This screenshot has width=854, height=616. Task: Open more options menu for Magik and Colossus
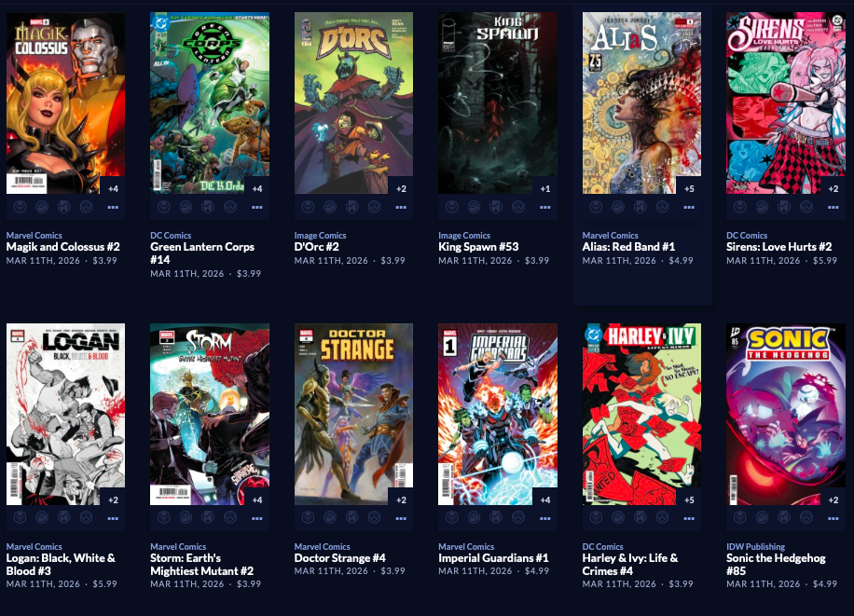pos(113,208)
